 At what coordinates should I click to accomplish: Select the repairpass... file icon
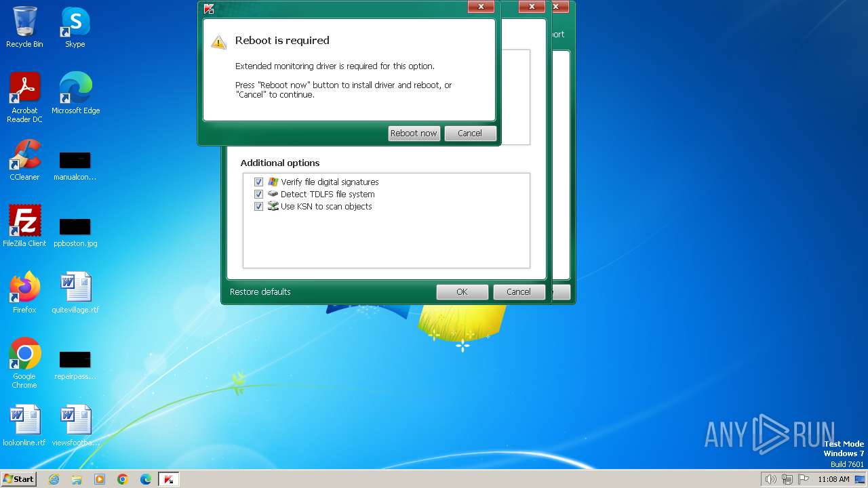[x=75, y=365]
